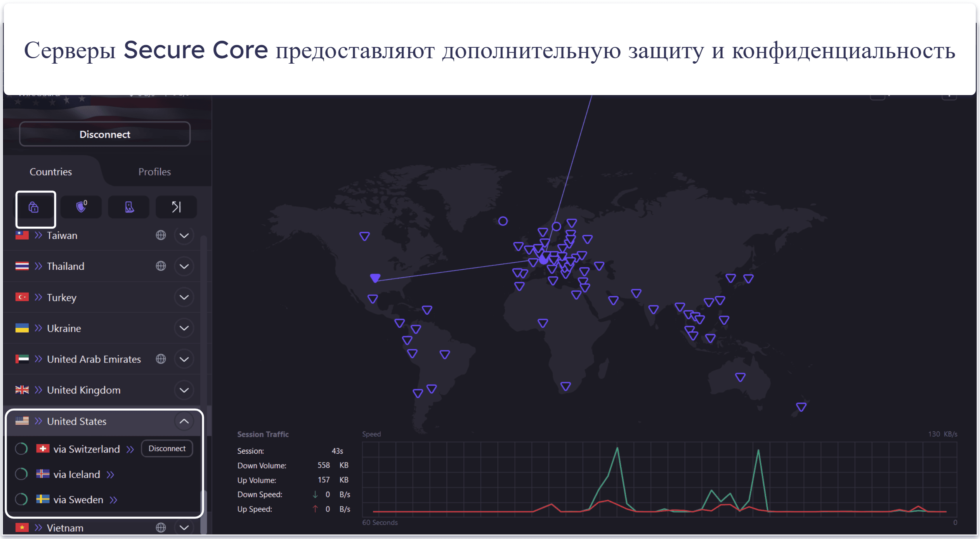
Task: Click the load circle beside via Iceland
Action: click(x=21, y=474)
